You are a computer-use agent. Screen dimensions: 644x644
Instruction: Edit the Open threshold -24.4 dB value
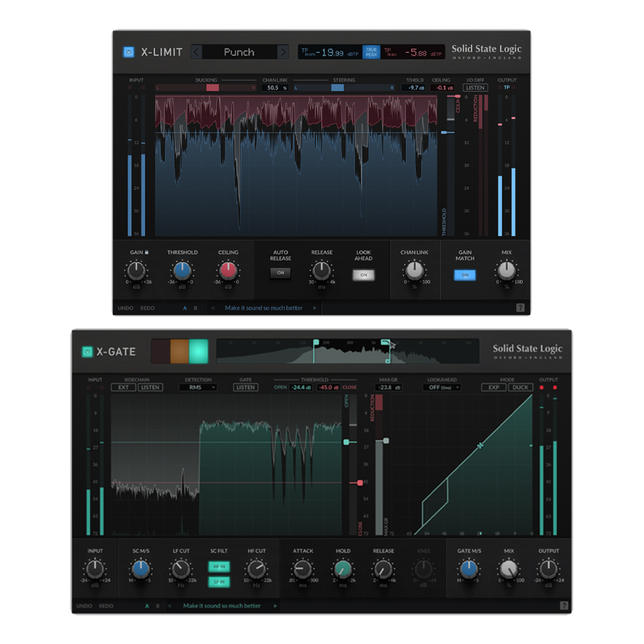point(301,387)
